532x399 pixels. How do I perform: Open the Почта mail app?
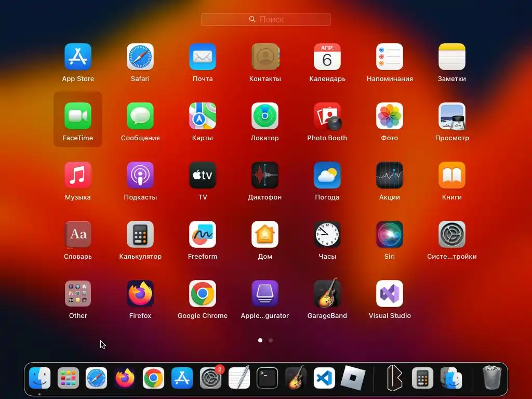coord(203,57)
